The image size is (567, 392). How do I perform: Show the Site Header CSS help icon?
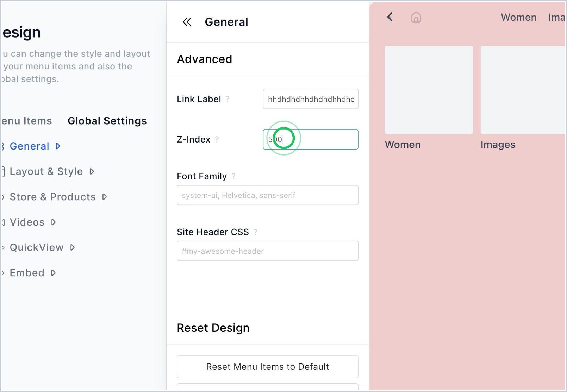pyautogui.click(x=256, y=232)
